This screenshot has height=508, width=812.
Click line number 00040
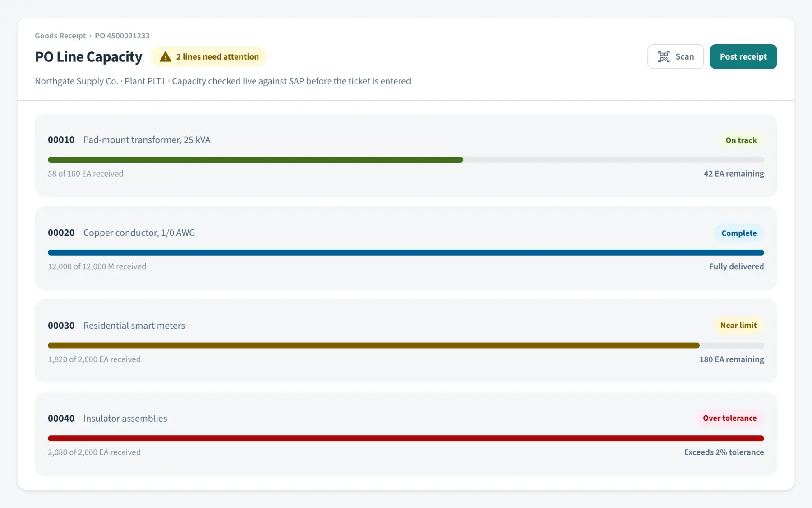pyautogui.click(x=61, y=419)
